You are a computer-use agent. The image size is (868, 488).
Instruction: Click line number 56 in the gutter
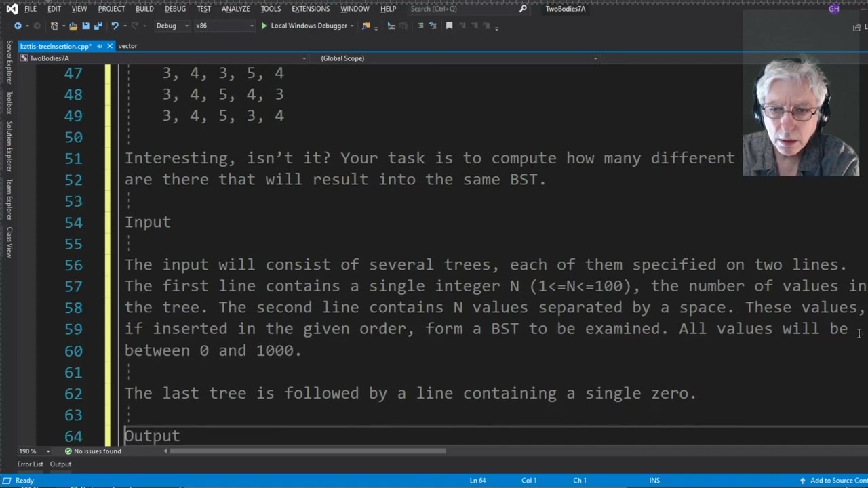pos(73,265)
